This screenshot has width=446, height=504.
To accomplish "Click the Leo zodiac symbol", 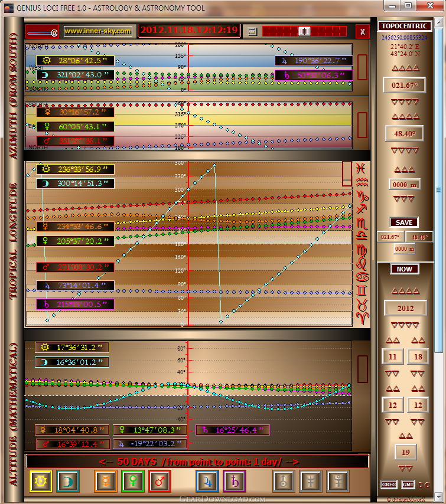I will [362, 264].
